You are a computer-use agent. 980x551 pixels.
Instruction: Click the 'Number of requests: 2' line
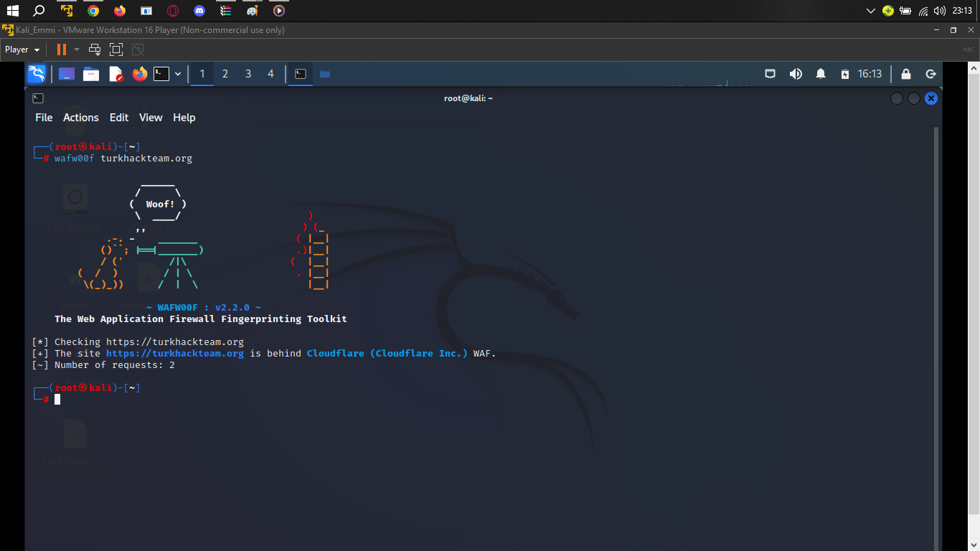[x=103, y=364]
